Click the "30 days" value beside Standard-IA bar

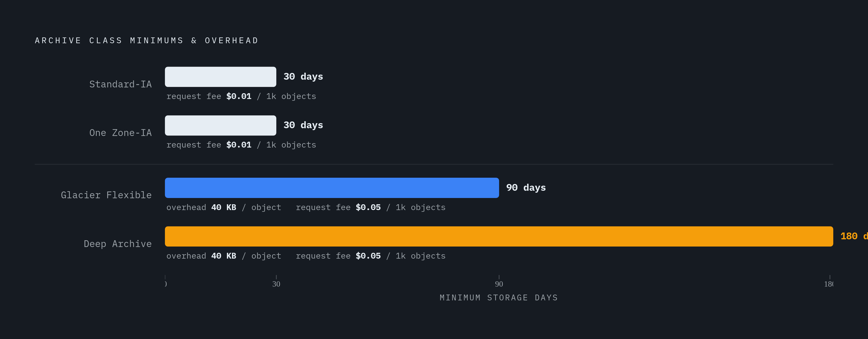(303, 77)
